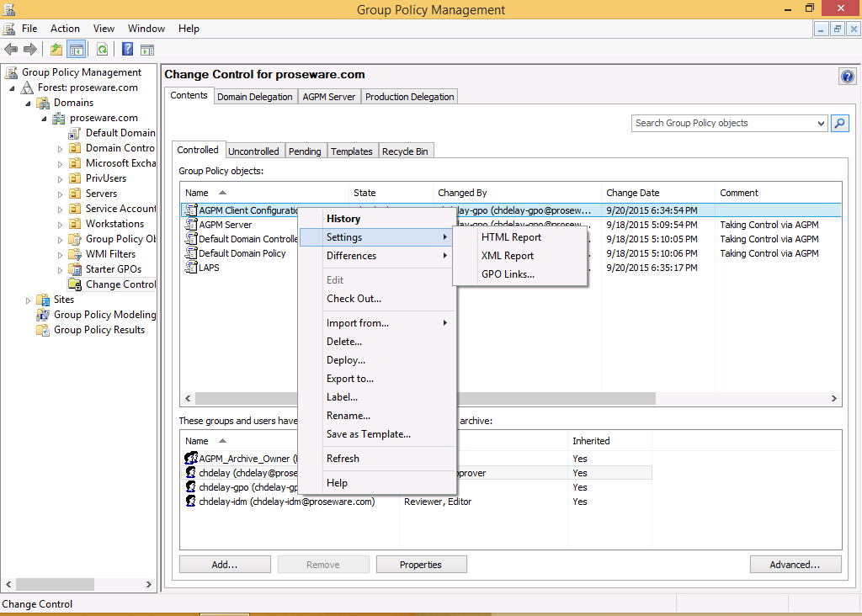Choose HTML Report from the submenu
Screen dimensions: 862x616
click(x=512, y=237)
